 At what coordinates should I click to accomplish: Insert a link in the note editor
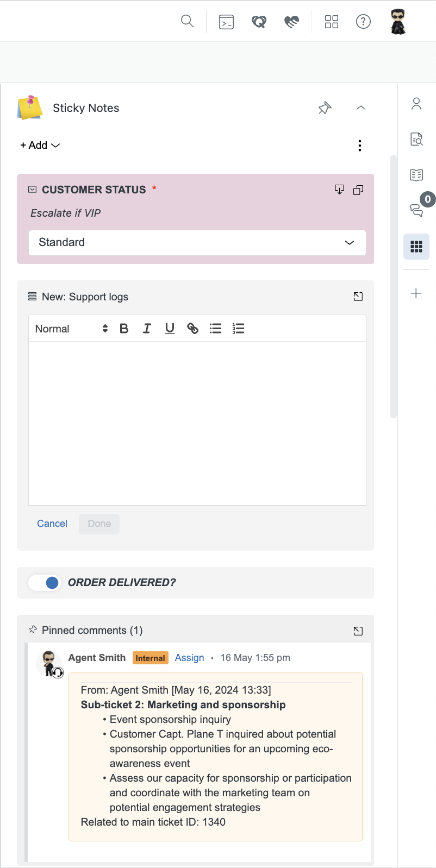coord(192,328)
